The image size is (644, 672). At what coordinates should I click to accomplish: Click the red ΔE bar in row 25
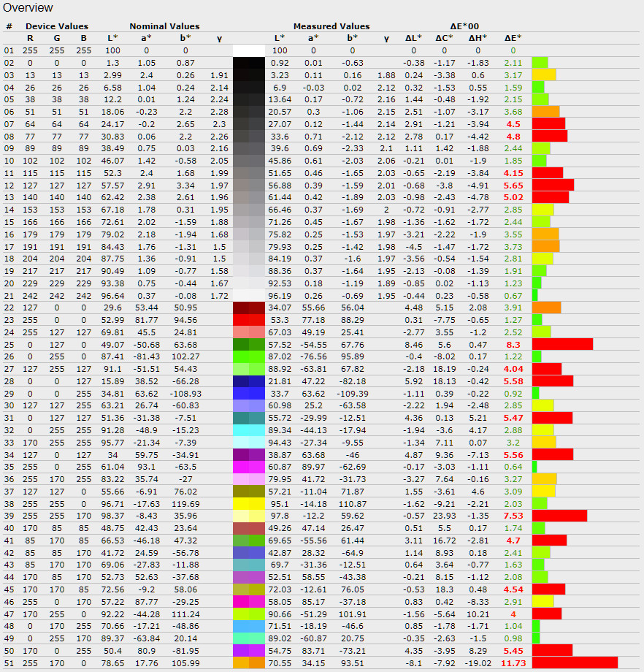(562, 344)
